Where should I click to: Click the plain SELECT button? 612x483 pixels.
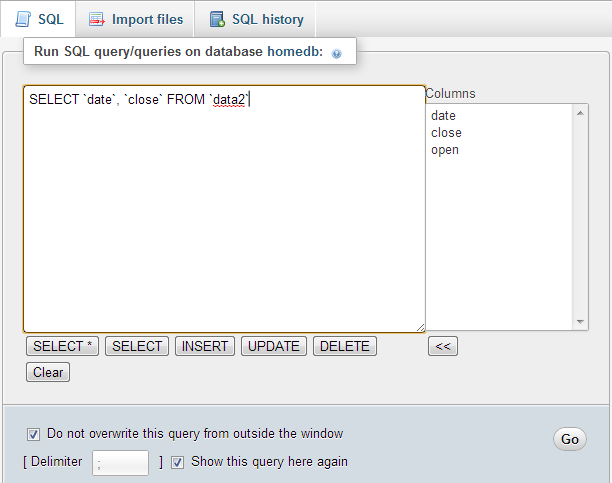pos(137,346)
